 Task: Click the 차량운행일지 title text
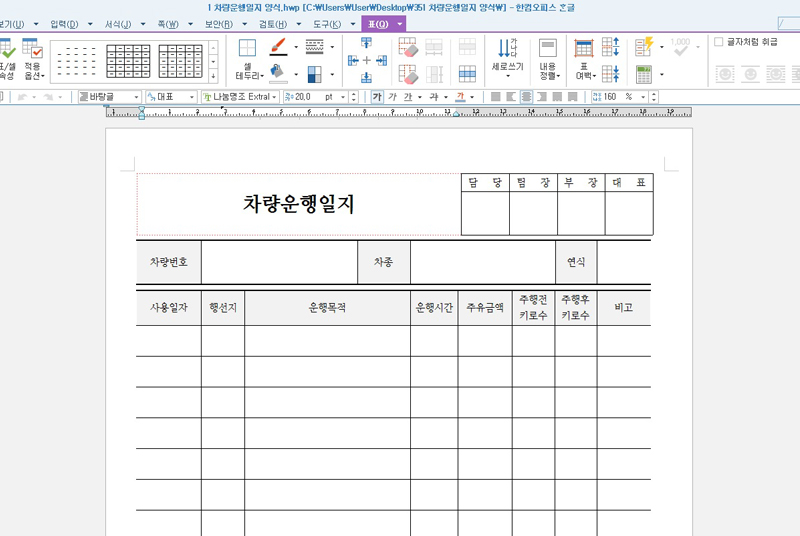click(298, 204)
